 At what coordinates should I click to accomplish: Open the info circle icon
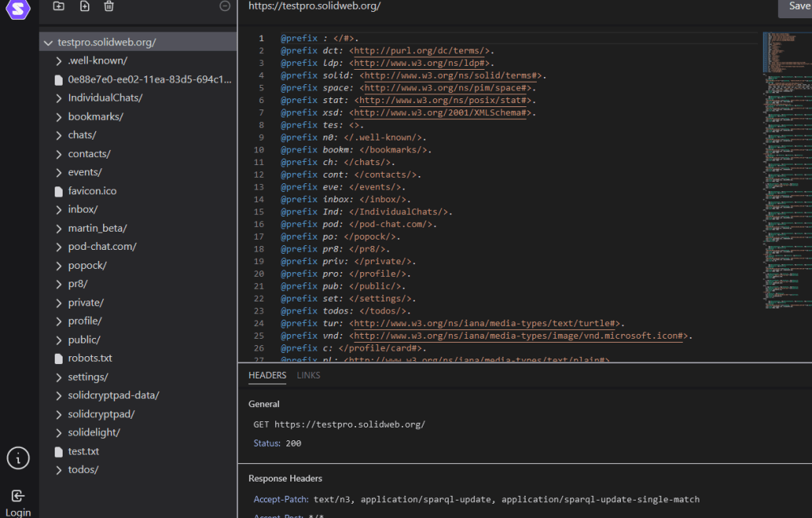(18, 458)
